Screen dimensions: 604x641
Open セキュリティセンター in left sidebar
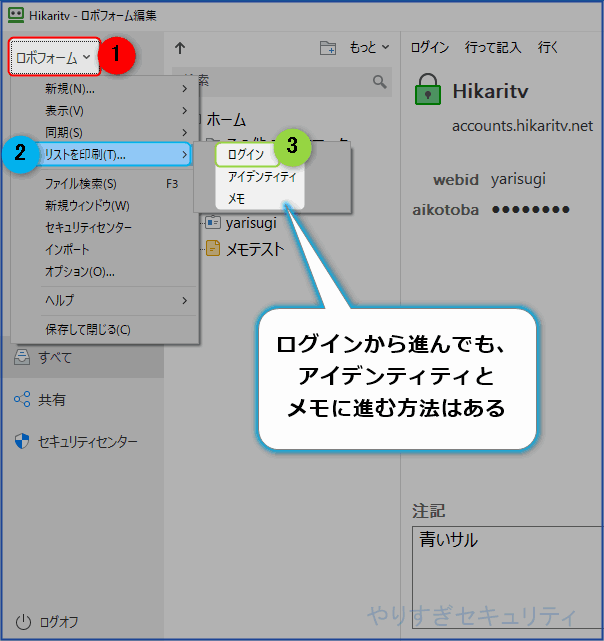pyautogui.click(x=87, y=442)
